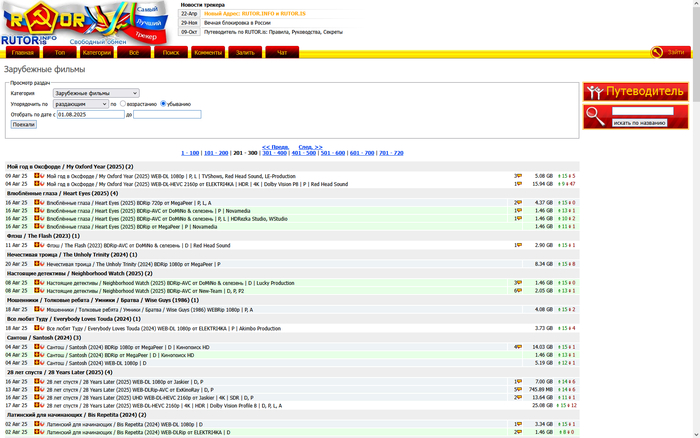Open the Залить upload menu tab
The height and width of the screenshot is (438, 700).
click(245, 53)
